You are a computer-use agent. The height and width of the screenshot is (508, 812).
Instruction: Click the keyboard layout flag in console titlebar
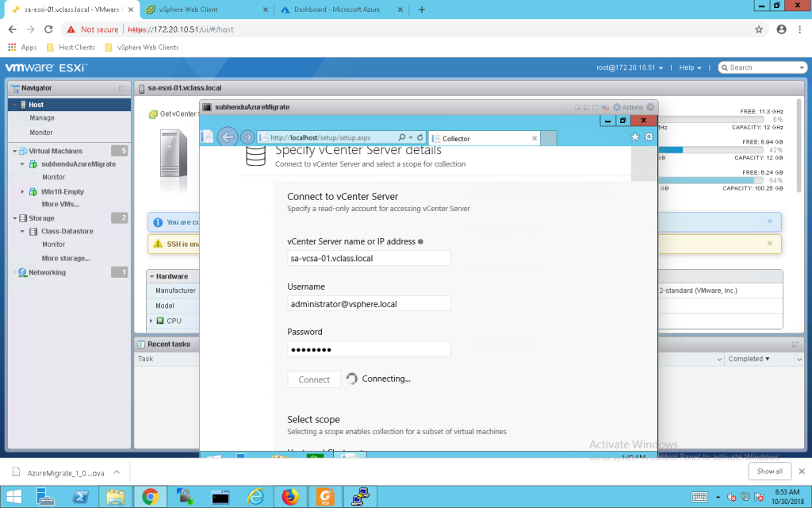point(605,107)
